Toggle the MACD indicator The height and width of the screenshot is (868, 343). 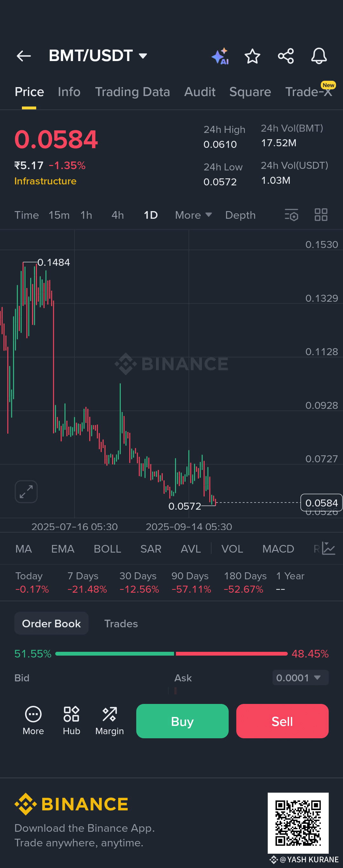278,549
